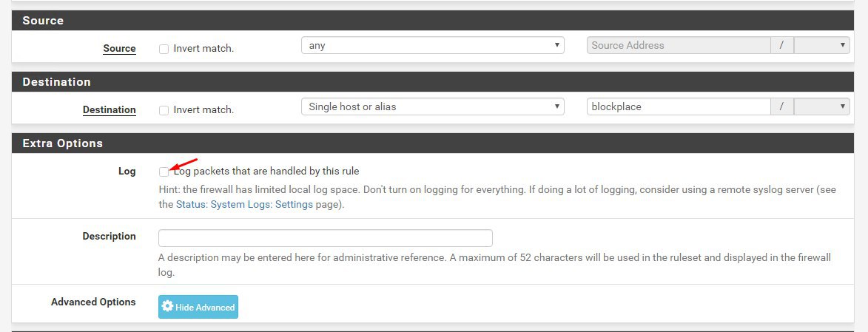Click the hint text about limited log space

point(497,197)
